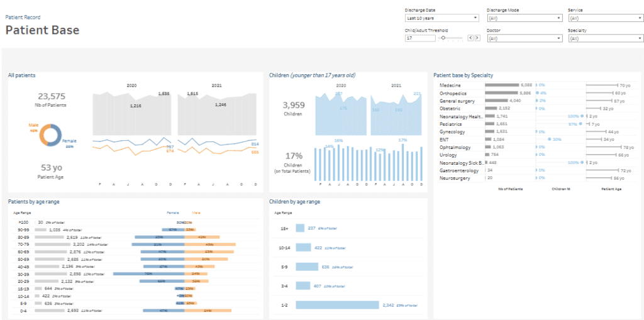Open the Discharge Date dropdown
This screenshot has width=644, height=320.
(441, 18)
